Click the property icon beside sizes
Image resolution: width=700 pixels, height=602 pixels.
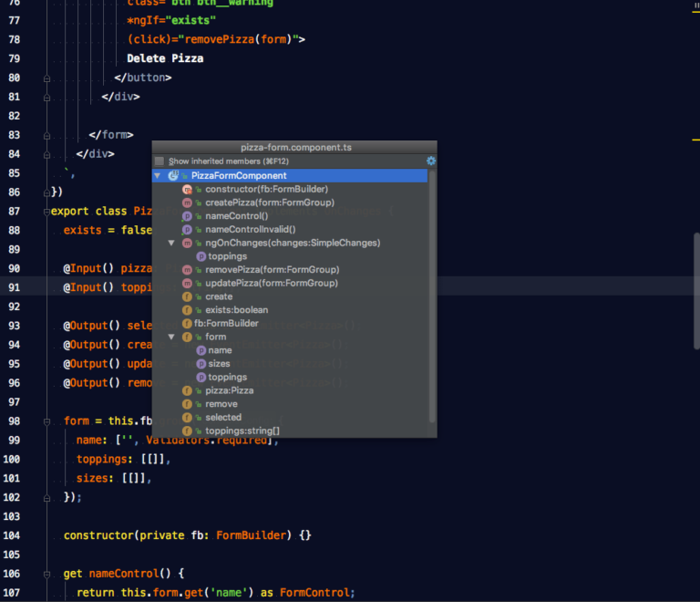[201, 364]
